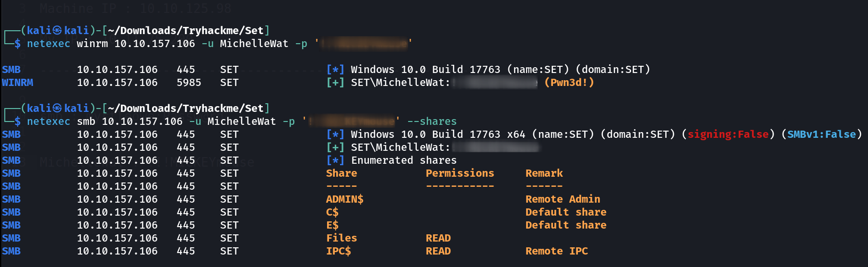This screenshot has width=868, height=267.
Task: Click the WINRM protocol label
Action: click(18, 83)
